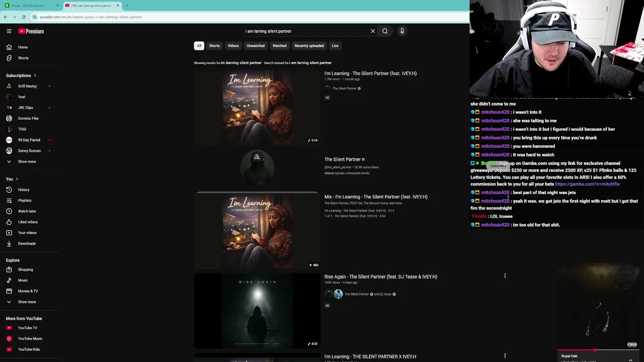Select the Watched filter chip
Screen dimensions: 644x362
tap(279, 46)
